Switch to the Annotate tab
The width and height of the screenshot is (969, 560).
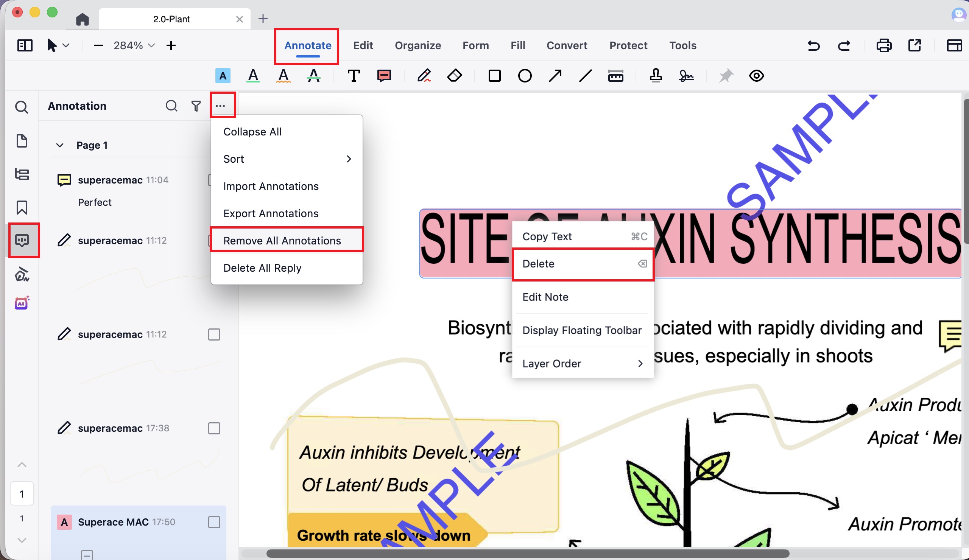[308, 45]
